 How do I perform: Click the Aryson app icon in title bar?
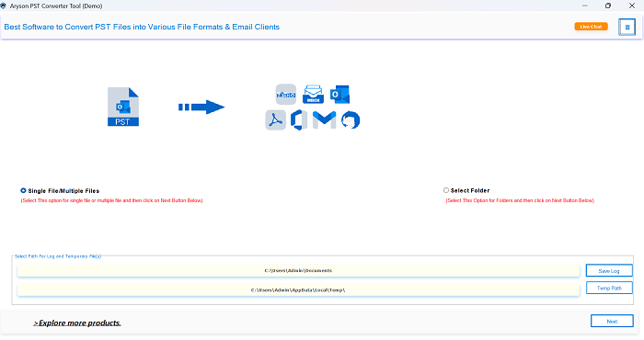pos(4,6)
